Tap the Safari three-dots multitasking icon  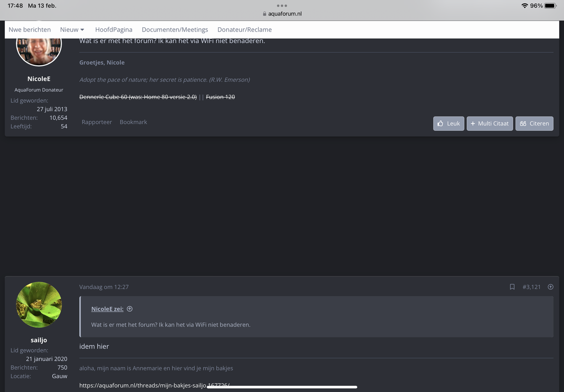282,6
